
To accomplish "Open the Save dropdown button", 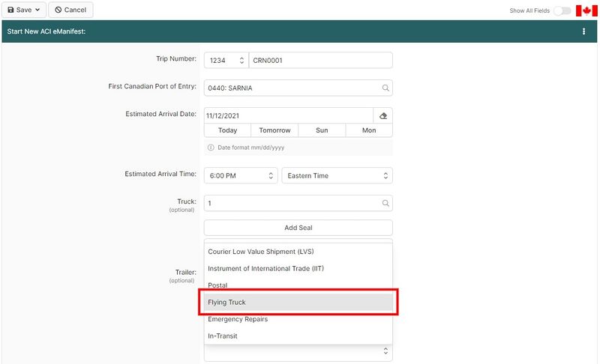I will (x=24, y=10).
